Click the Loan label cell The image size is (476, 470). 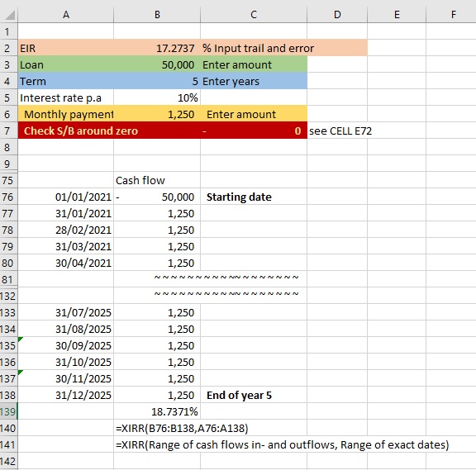click(x=66, y=64)
